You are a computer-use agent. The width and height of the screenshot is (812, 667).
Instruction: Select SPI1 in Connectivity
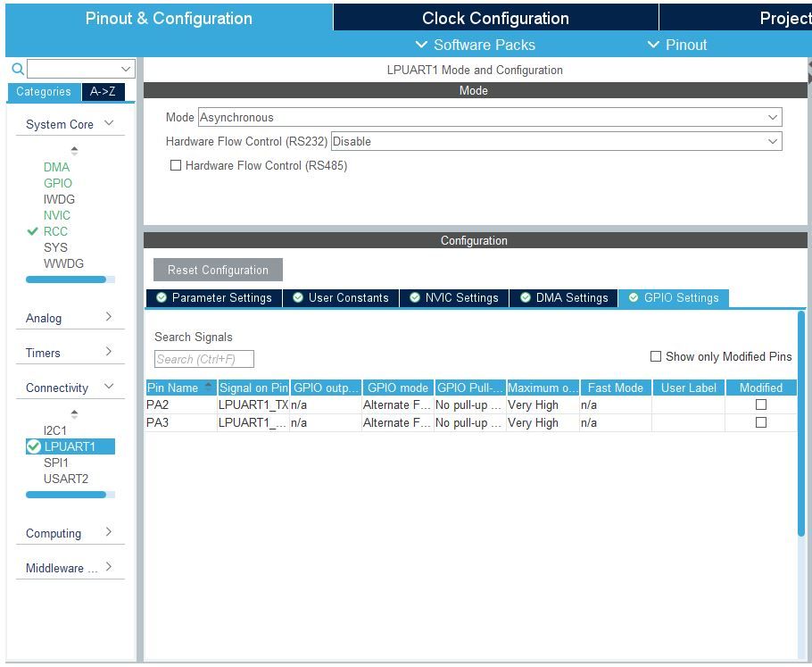coord(56,463)
